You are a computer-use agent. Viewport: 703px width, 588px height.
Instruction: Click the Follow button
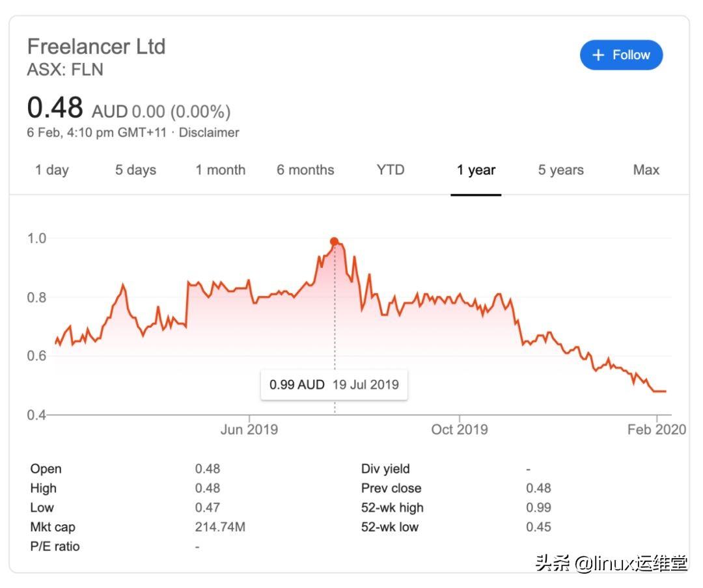tap(621, 55)
